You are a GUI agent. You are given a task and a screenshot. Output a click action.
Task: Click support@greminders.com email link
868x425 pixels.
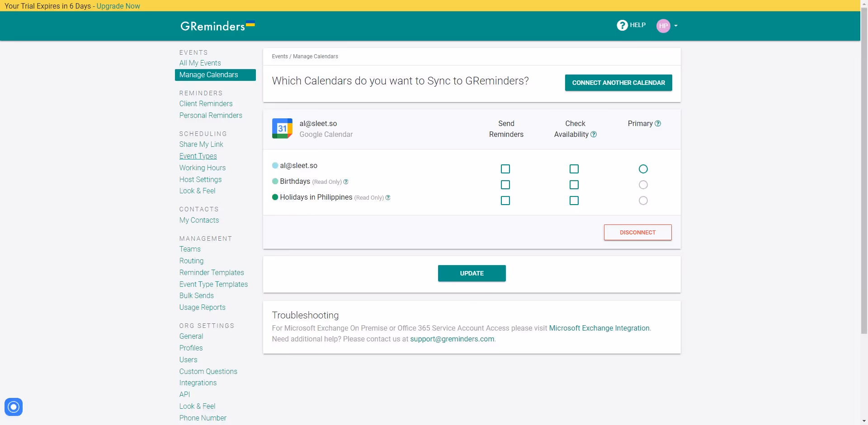click(x=452, y=339)
